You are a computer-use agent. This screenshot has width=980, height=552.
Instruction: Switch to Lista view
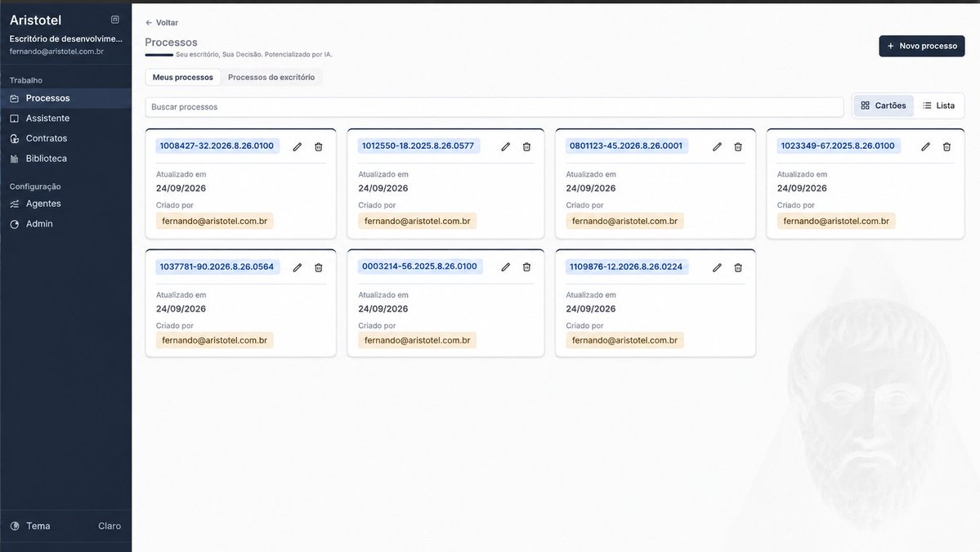pyautogui.click(x=939, y=105)
